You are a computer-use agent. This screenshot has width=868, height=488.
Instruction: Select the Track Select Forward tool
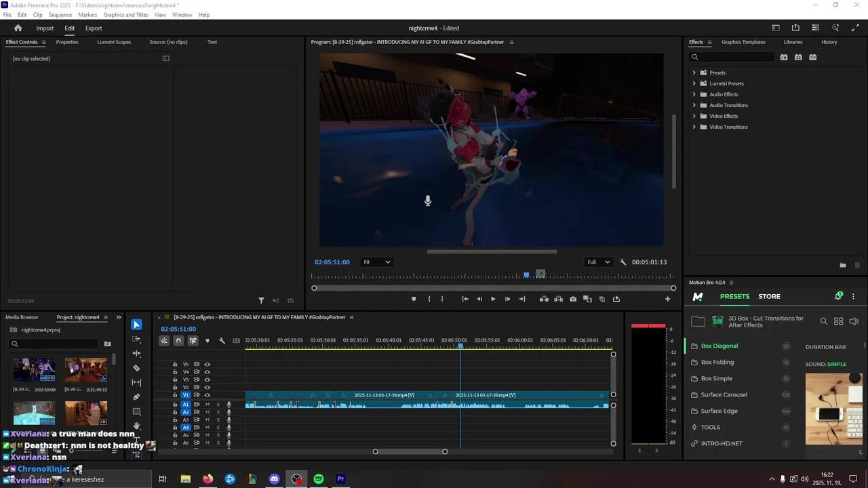[x=136, y=339]
